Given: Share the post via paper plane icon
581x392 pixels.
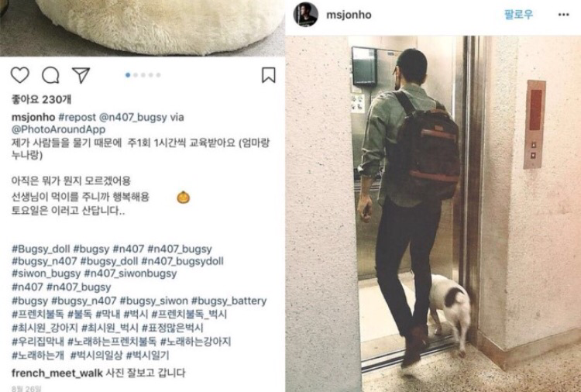Looking at the screenshot, I should point(81,75).
